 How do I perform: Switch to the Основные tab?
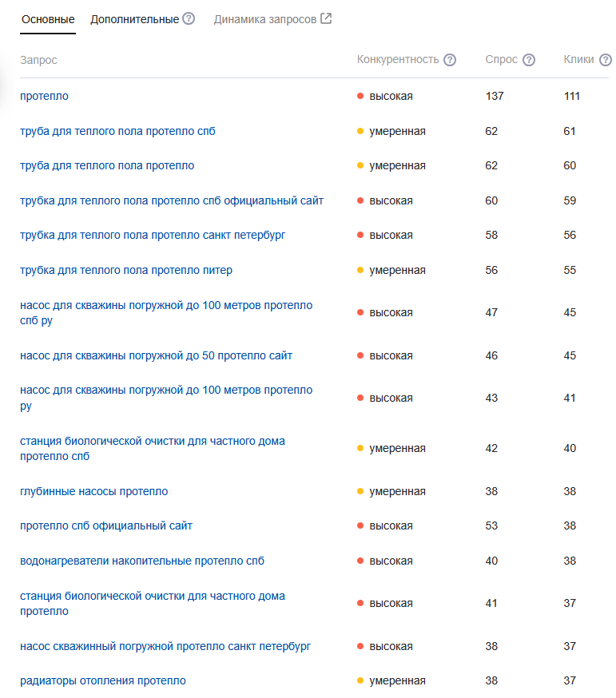click(x=48, y=20)
